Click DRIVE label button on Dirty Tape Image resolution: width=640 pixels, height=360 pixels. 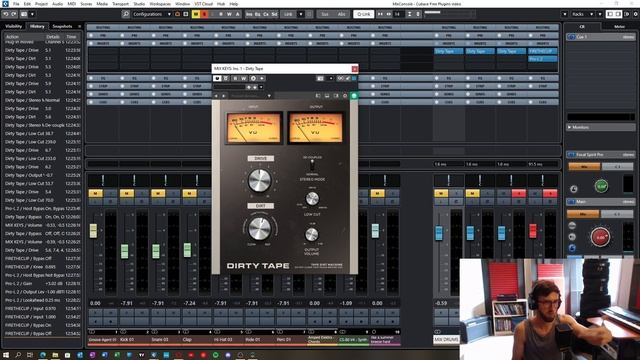tap(260, 158)
